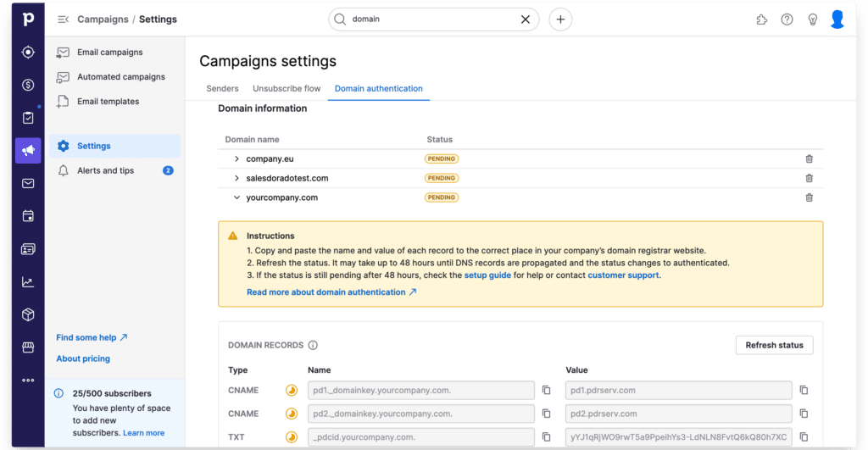Open Deals dollar icon in sidebar

[28, 85]
